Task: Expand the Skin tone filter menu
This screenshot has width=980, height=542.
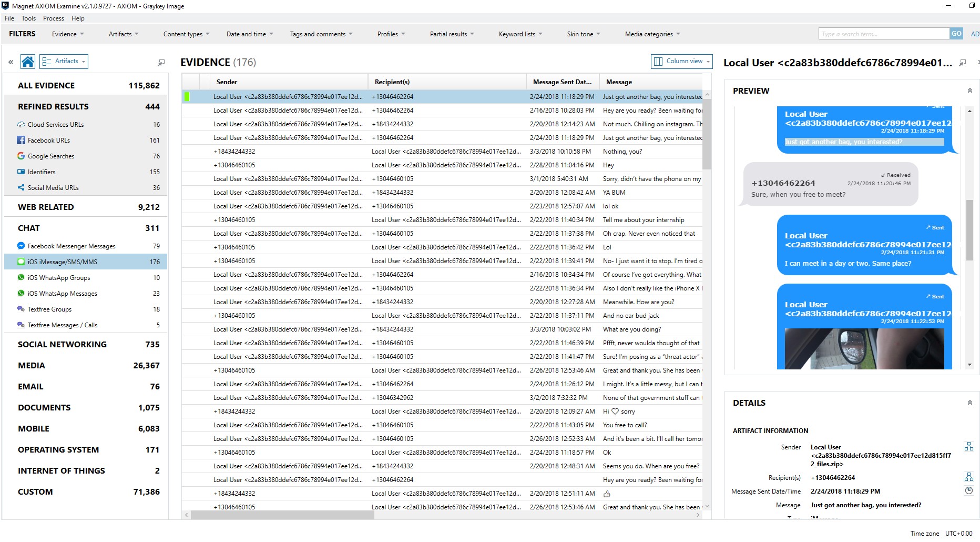Action: point(583,34)
